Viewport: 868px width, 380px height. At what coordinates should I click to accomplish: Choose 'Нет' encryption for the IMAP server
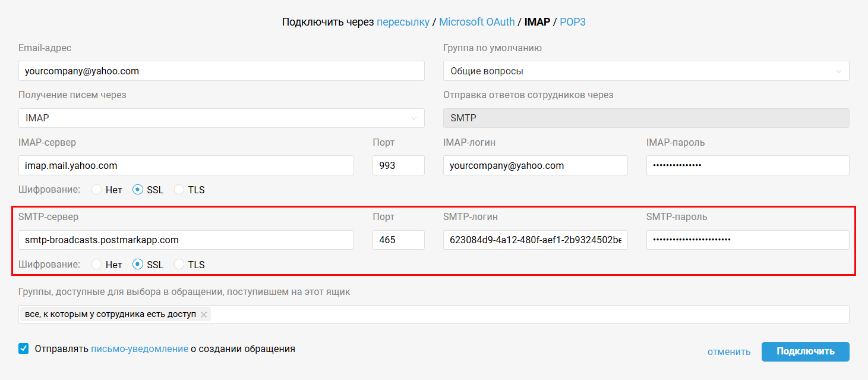pos(97,190)
